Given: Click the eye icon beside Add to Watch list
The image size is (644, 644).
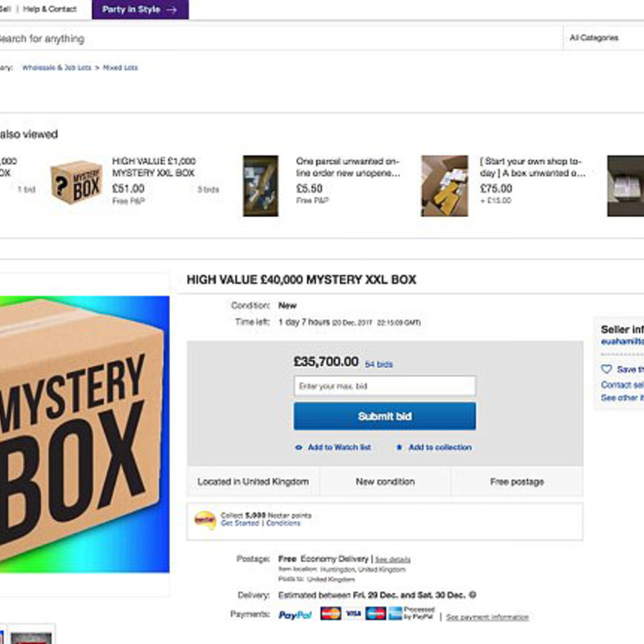Looking at the screenshot, I should coord(298,448).
